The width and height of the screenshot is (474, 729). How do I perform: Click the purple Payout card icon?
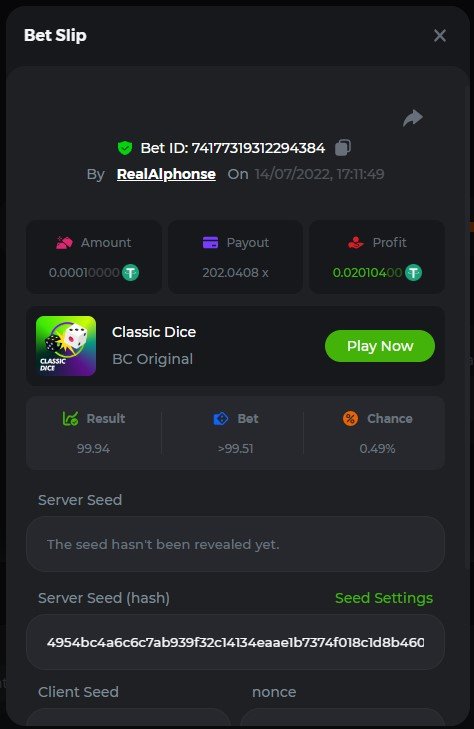[211, 242]
